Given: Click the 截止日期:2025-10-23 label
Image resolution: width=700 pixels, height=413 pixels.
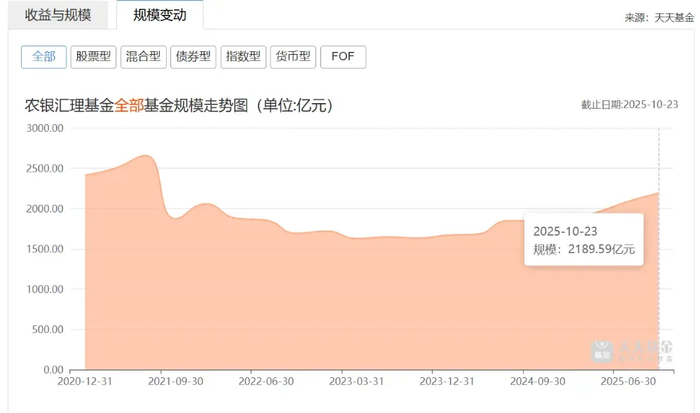Looking at the screenshot, I should coord(629,104).
